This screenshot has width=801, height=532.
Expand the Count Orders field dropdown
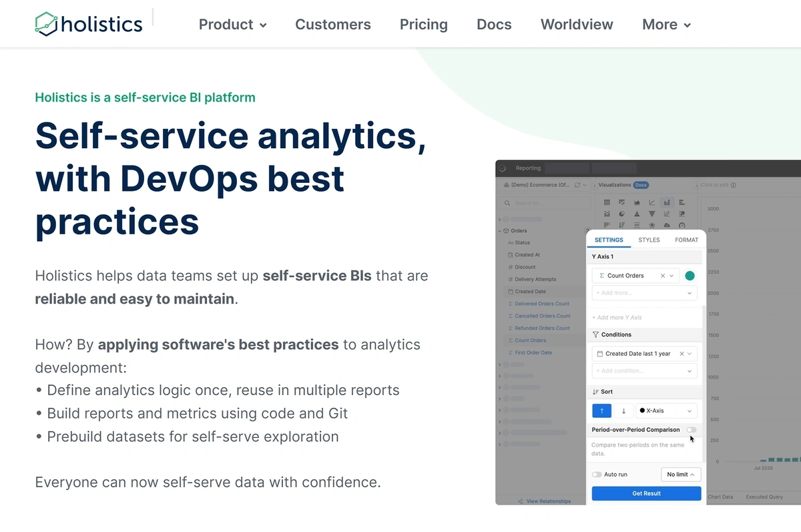672,276
